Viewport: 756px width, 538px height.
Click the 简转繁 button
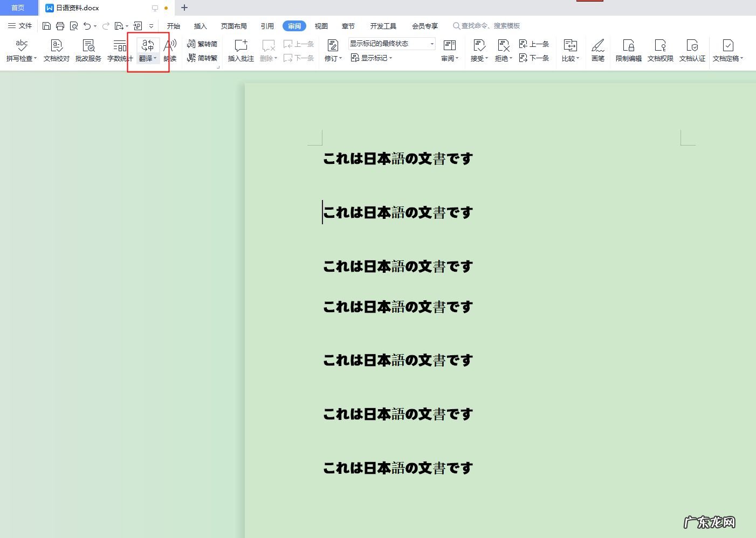click(x=202, y=58)
